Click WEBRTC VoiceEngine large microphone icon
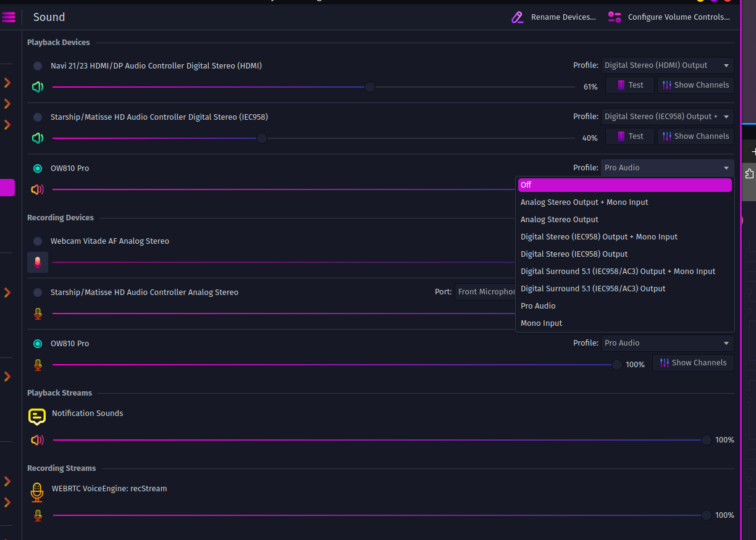756x540 pixels. pos(37,492)
